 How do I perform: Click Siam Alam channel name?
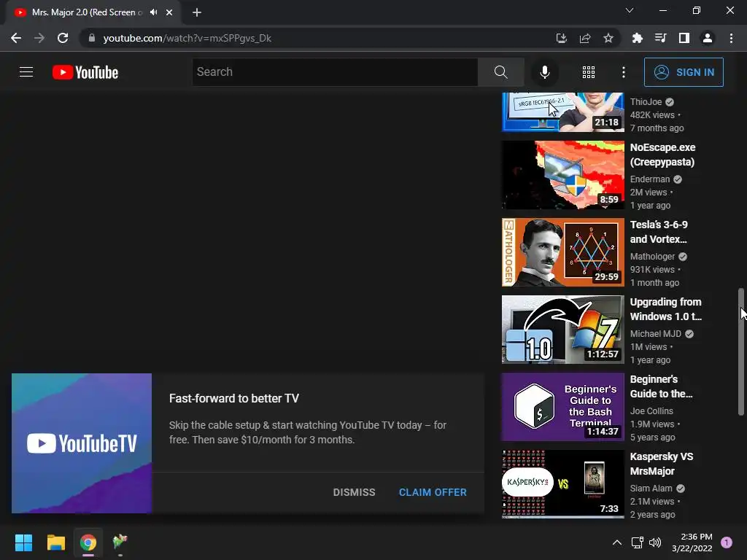(x=651, y=488)
